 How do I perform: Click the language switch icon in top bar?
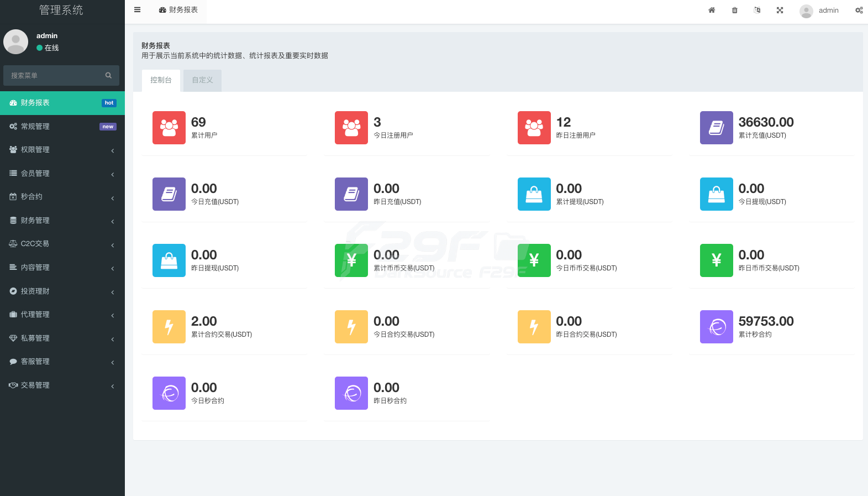(757, 11)
